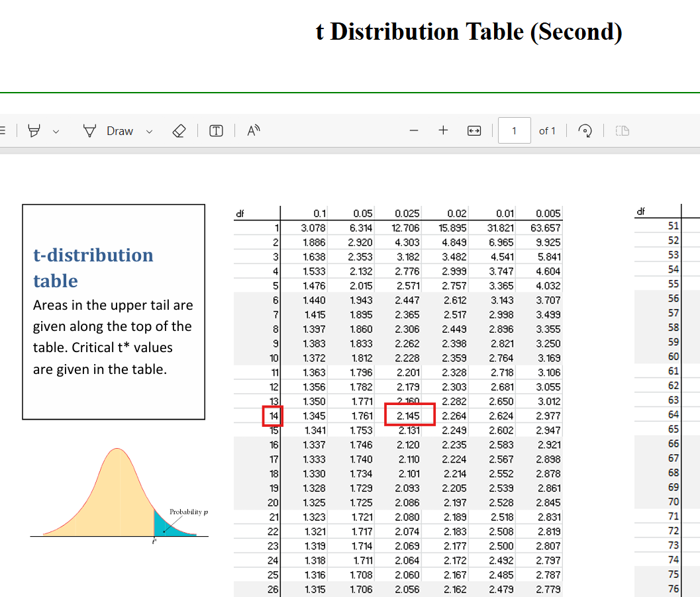700x597 pixels.
Task: Click the page number input field
Action: (514, 131)
